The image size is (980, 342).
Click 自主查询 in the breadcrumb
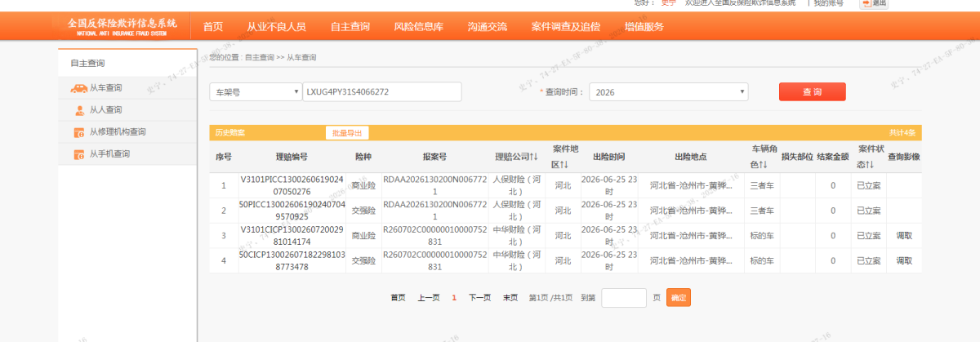(x=260, y=58)
